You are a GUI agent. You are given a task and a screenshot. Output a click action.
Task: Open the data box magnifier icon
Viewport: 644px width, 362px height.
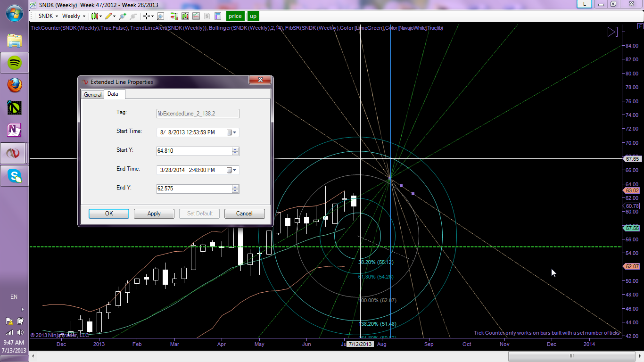[x=160, y=16]
